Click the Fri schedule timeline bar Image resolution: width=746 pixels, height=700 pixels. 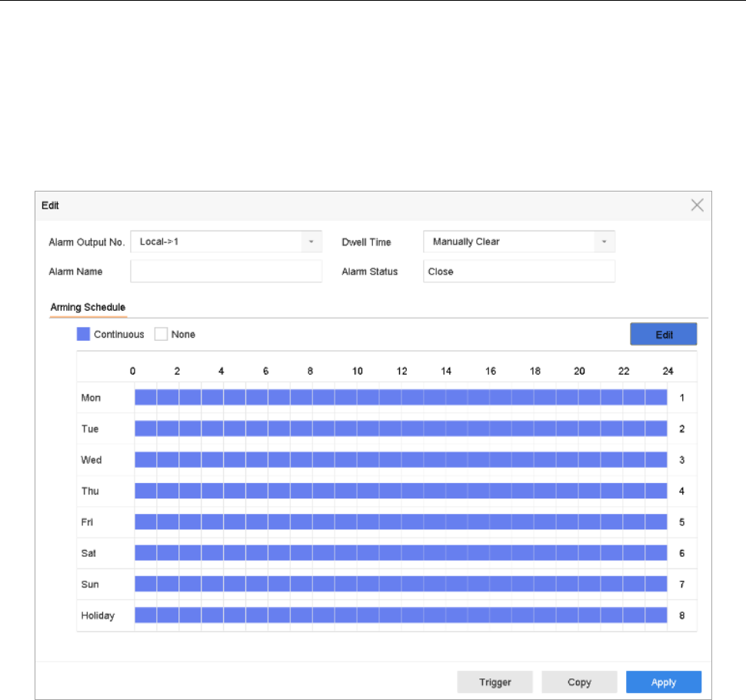400,522
